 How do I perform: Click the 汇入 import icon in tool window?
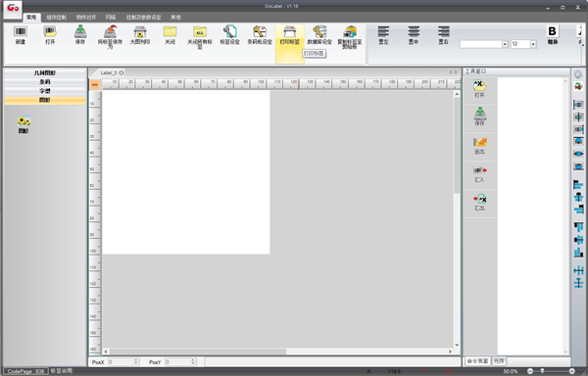click(x=479, y=170)
